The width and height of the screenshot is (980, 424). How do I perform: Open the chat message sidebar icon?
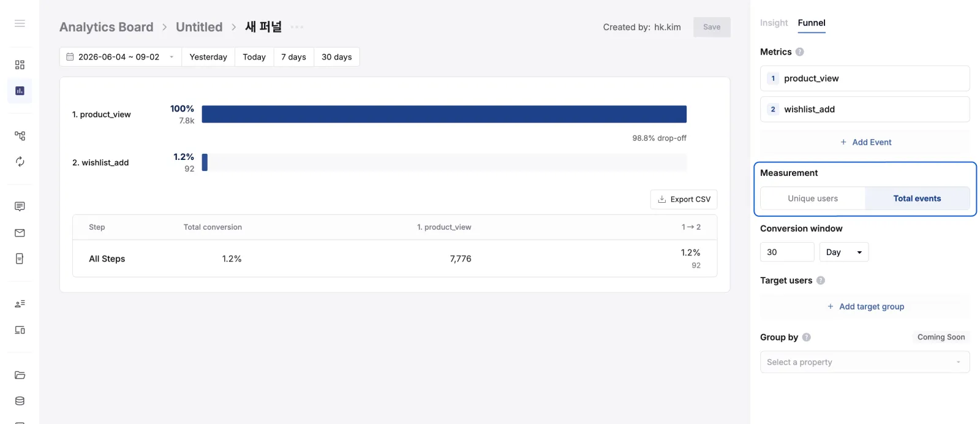pyautogui.click(x=20, y=206)
